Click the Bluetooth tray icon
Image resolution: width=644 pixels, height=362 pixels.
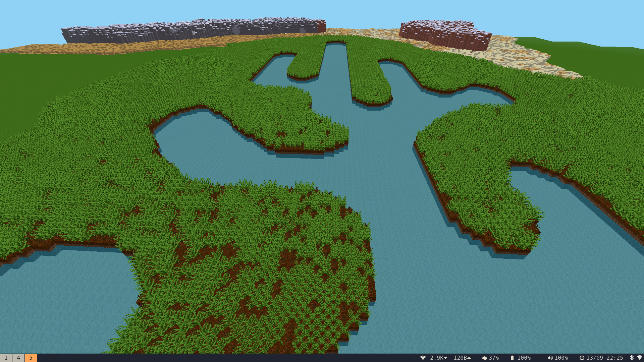632,358
